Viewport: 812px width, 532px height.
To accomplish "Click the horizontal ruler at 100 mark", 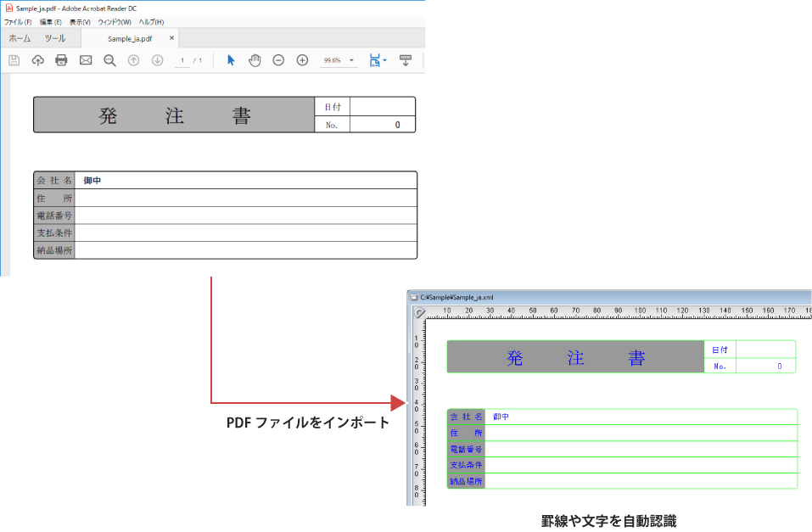I will pos(640,311).
